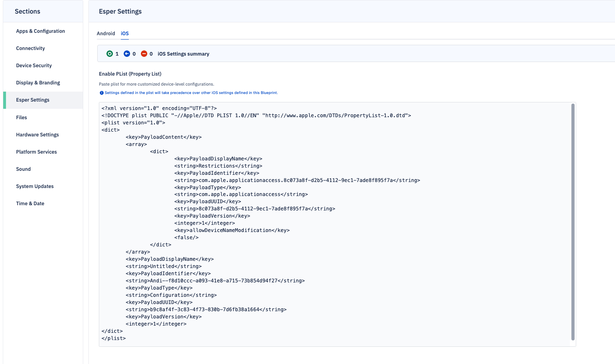
Task: Go to Time & Date section
Action: pyautogui.click(x=30, y=204)
